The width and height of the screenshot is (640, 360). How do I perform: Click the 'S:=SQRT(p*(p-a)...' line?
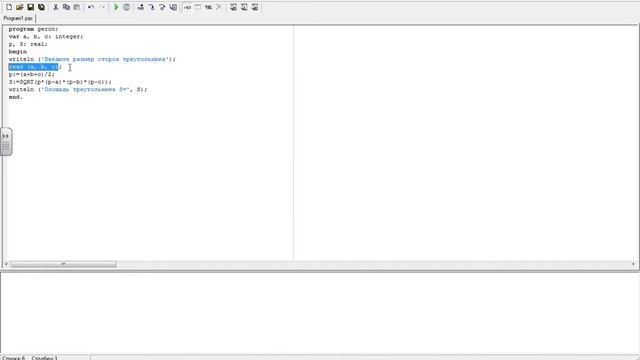60,82
